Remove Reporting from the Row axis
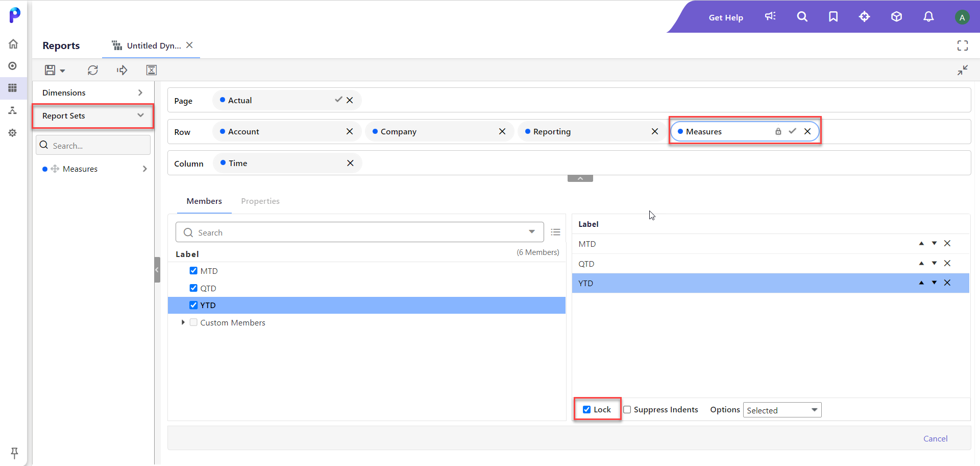The height and width of the screenshot is (466, 980). pos(655,131)
